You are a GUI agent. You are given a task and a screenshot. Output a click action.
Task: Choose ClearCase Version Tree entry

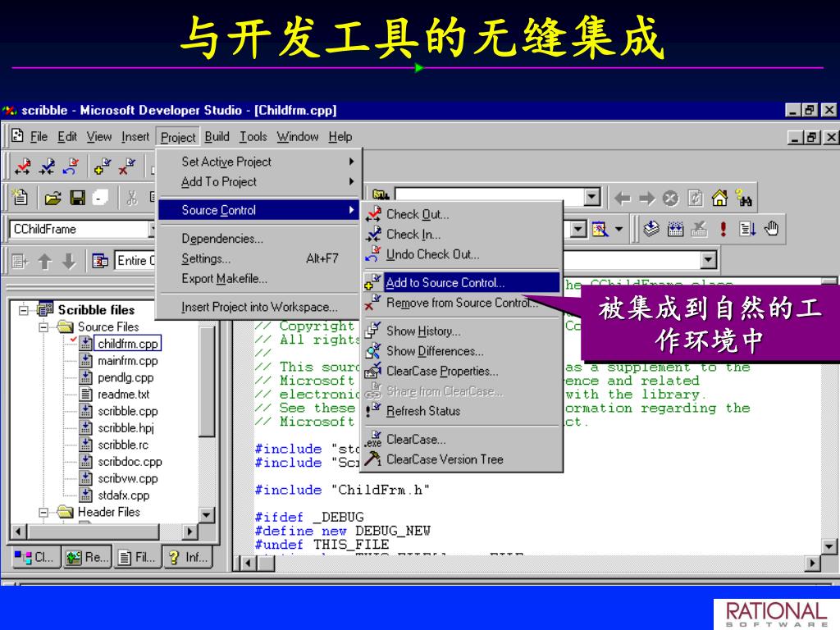pos(461,459)
